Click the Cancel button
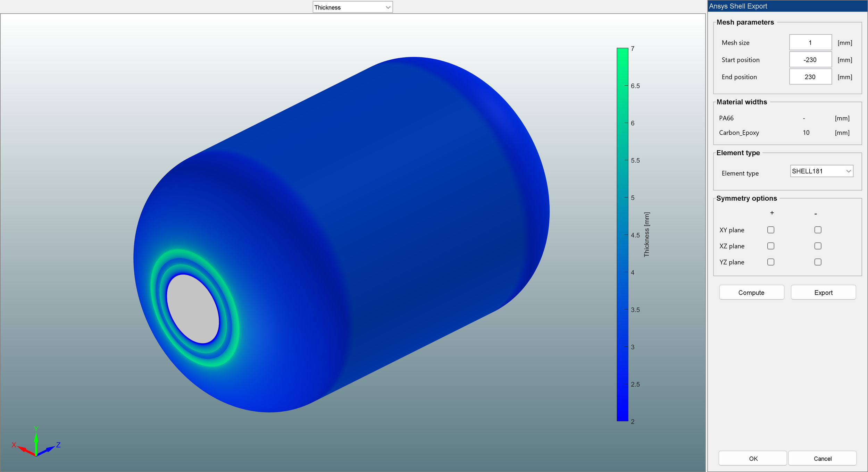The image size is (868, 472). (x=822, y=458)
